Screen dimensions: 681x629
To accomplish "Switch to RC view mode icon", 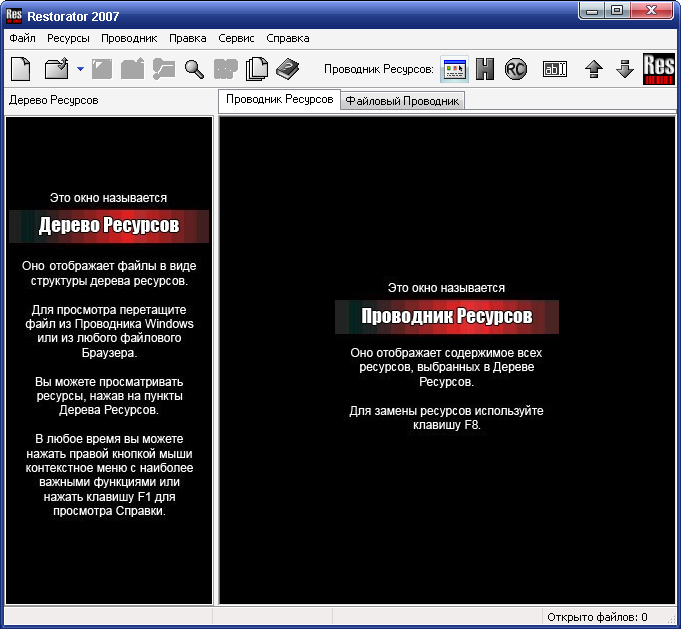I will (516, 69).
